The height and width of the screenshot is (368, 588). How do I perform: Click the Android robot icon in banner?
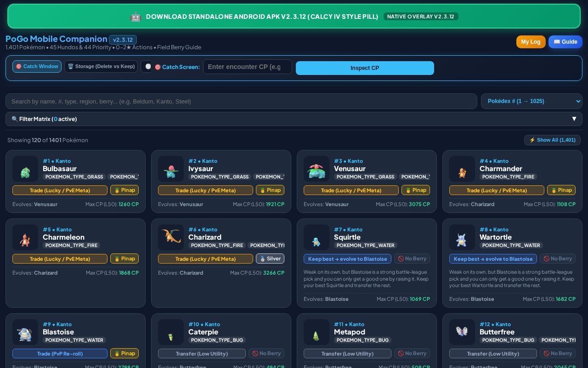pos(136,17)
